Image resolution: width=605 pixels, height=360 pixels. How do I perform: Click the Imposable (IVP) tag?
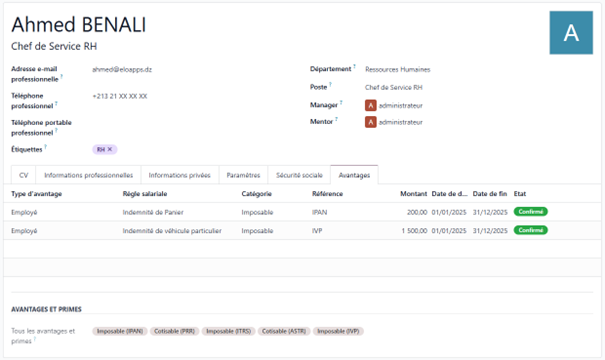tap(338, 331)
